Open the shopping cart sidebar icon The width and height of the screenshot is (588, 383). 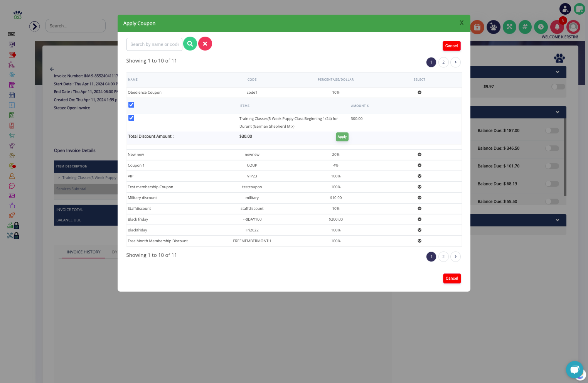12,135
